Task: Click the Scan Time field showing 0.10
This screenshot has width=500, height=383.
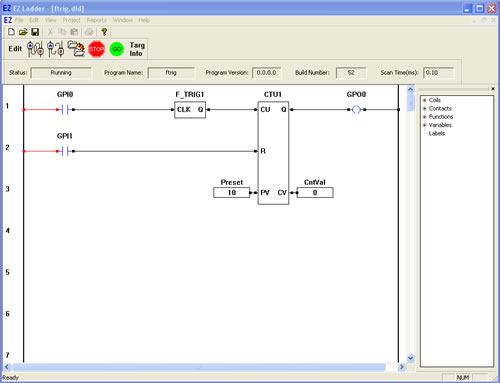Action: click(438, 73)
